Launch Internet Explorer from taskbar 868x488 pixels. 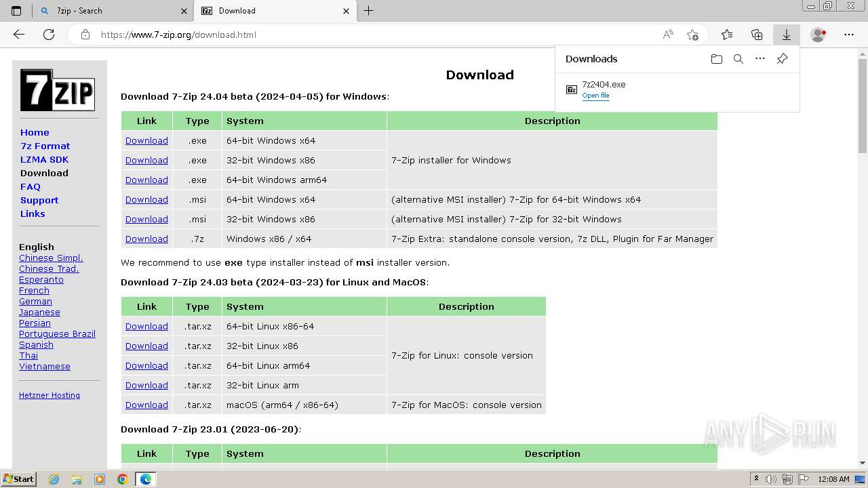pos(54,479)
